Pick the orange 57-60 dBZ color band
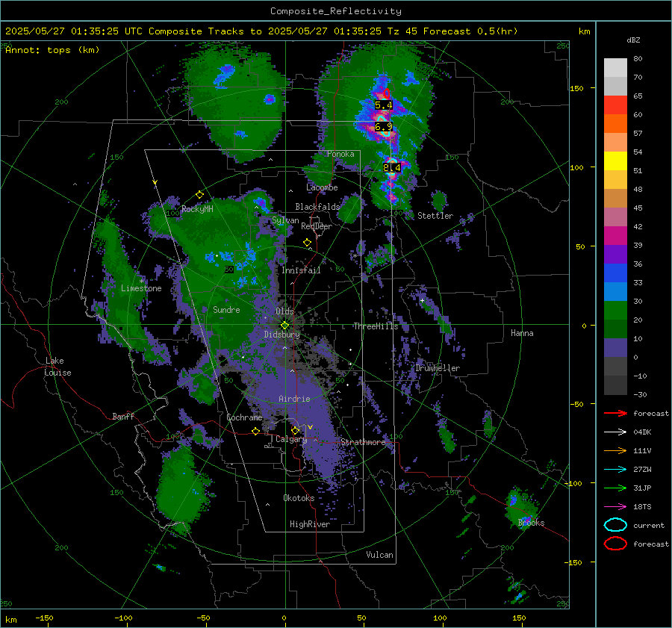Screen dimensions: 672x628 (x=615, y=124)
